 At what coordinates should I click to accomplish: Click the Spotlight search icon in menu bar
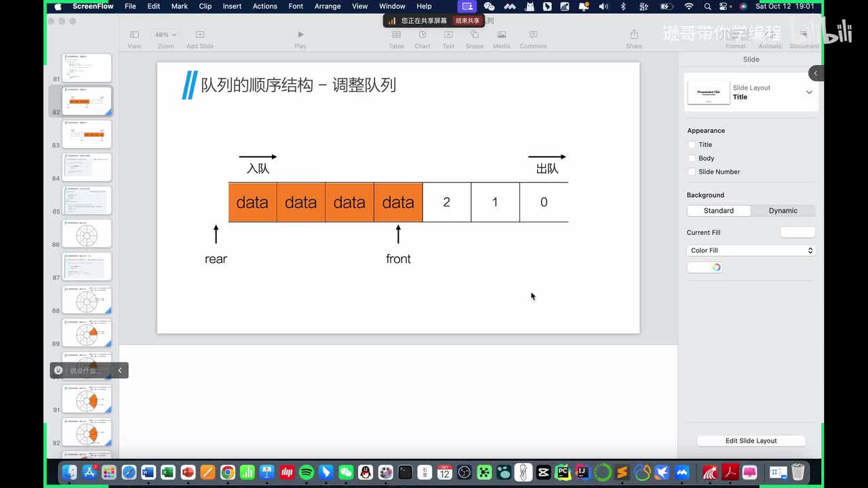[707, 6]
